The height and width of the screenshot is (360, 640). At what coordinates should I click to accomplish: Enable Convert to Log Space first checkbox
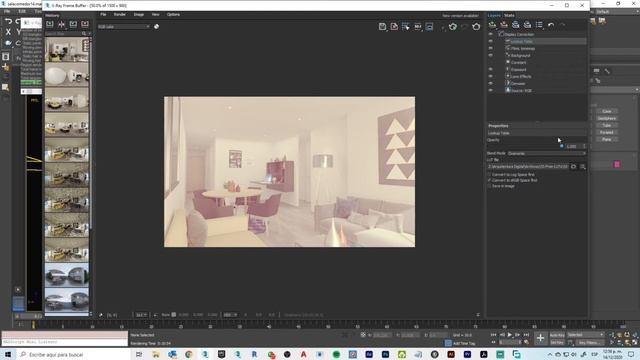click(489, 174)
